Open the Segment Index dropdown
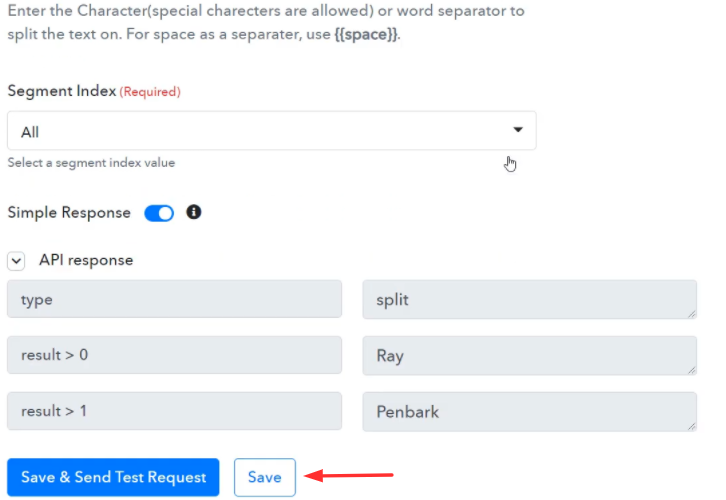726x500 pixels. click(x=272, y=131)
